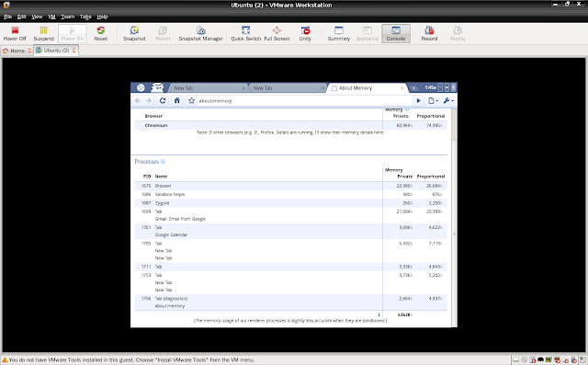Bookmark this page with the star
The width and height of the screenshot is (588, 365).
191,100
